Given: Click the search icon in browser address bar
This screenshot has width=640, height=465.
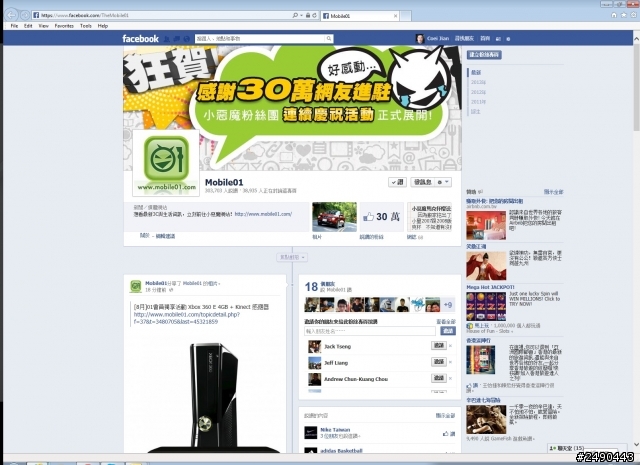Looking at the screenshot, I should click(x=295, y=16).
